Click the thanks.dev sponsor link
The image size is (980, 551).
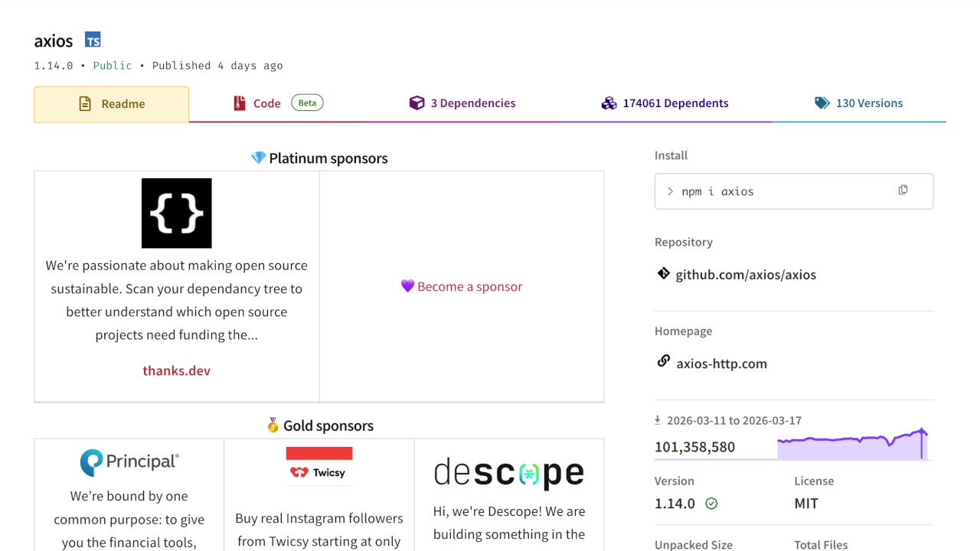pyautogui.click(x=176, y=370)
